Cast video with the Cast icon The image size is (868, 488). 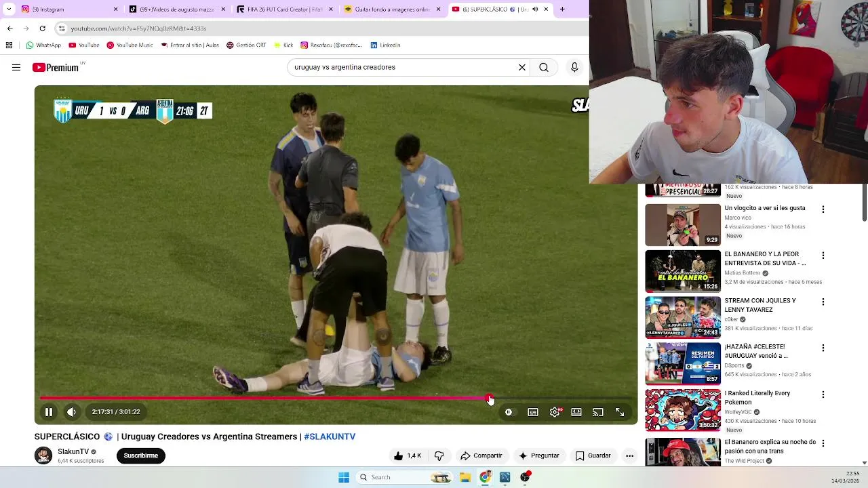(x=598, y=412)
